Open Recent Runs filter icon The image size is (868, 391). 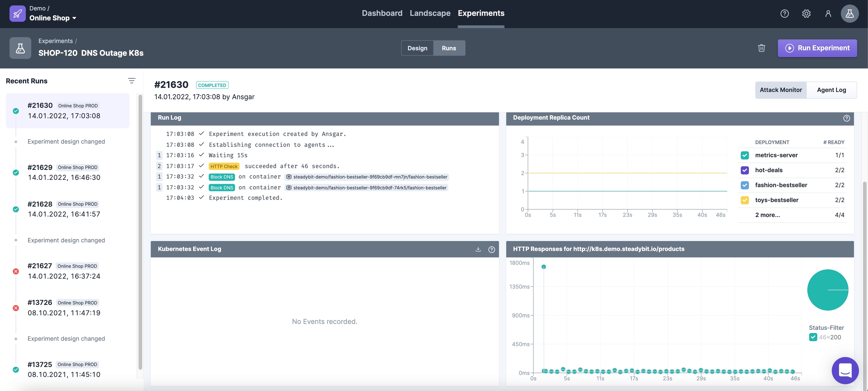tap(131, 81)
